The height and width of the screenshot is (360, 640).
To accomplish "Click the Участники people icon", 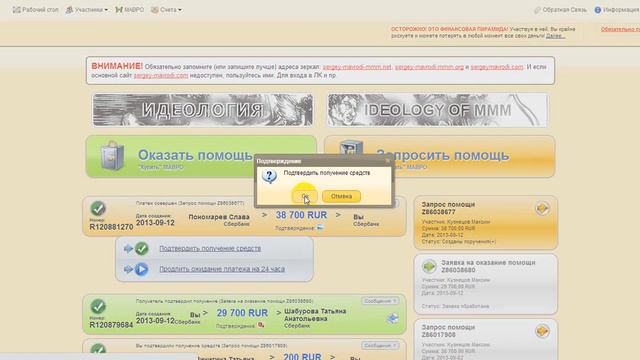I will [69, 9].
